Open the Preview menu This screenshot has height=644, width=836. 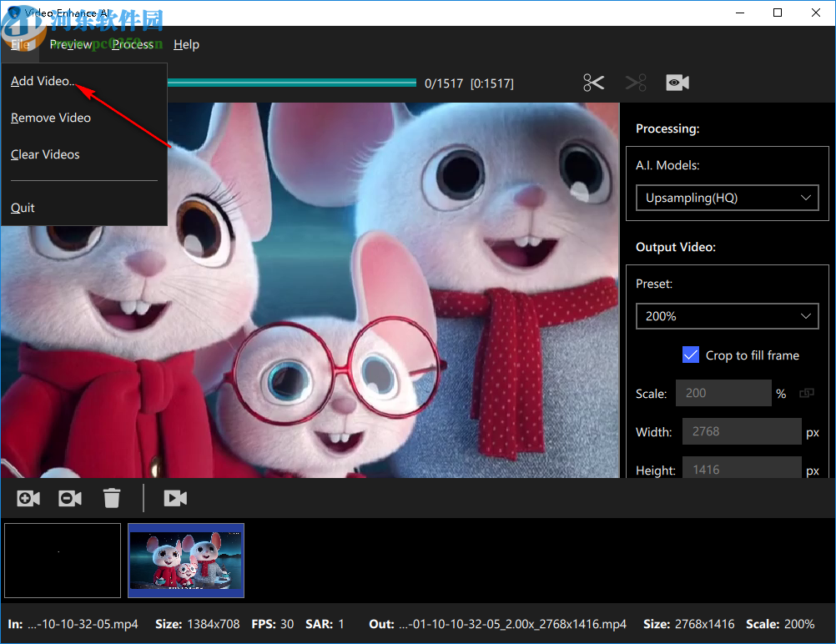[x=71, y=44]
